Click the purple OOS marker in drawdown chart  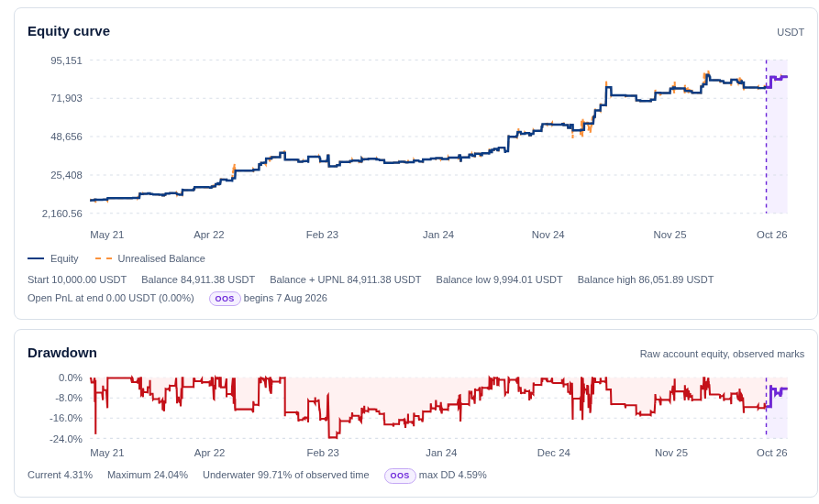[766, 408]
